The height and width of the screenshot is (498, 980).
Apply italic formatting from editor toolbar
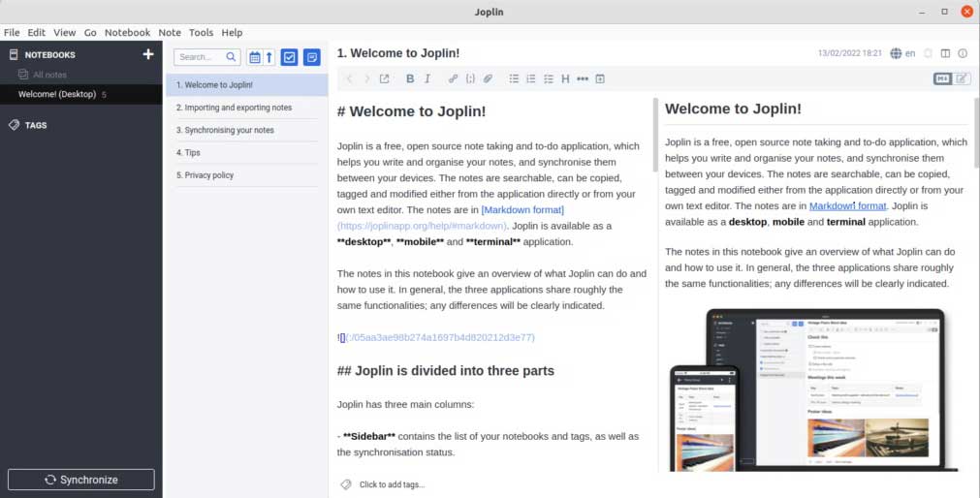[427, 78]
